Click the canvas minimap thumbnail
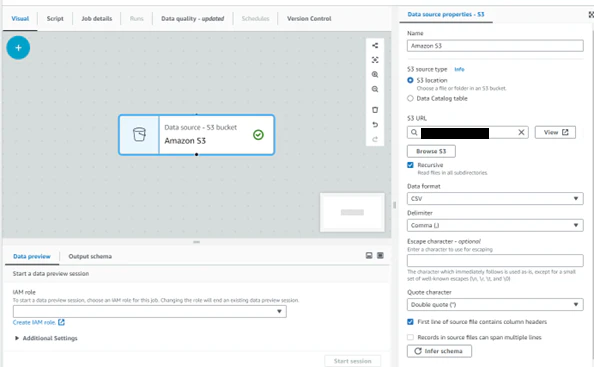Image resolution: width=594 pixels, height=367 pixels. click(352, 212)
